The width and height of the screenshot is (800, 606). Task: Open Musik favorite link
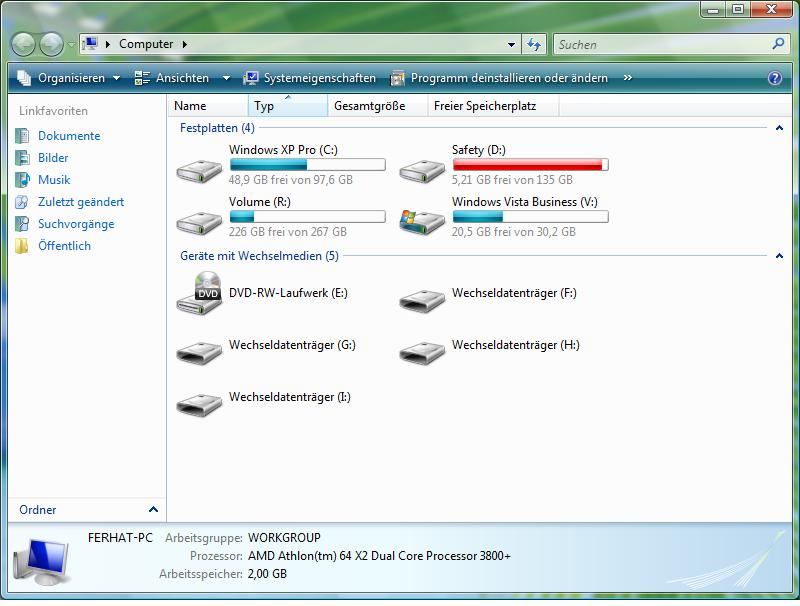click(54, 180)
